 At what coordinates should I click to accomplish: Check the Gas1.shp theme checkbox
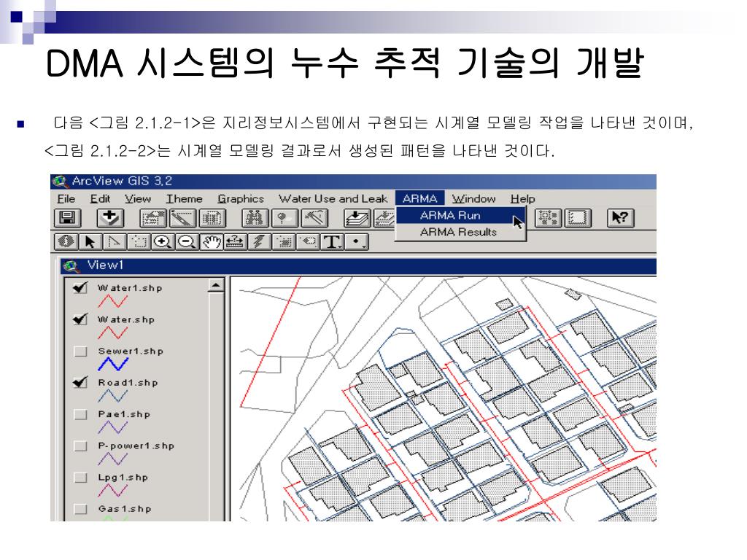pyautogui.click(x=80, y=509)
